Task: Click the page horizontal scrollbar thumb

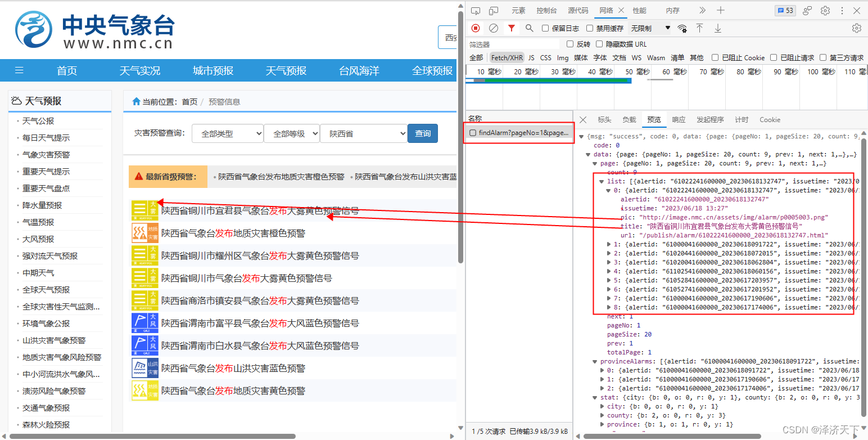Action: [x=152, y=436]
